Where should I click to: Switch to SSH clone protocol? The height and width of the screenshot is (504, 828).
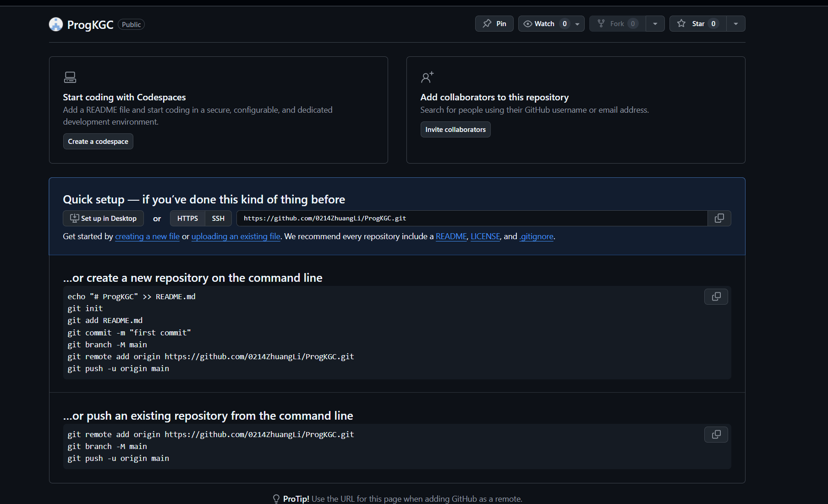click(218, 219)
